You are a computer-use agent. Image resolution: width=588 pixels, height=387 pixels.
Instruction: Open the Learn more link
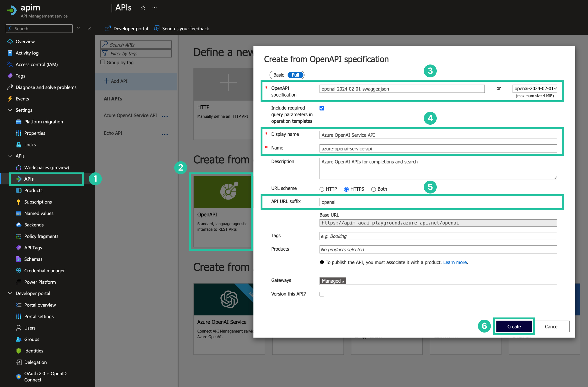(x=455, y=262)
